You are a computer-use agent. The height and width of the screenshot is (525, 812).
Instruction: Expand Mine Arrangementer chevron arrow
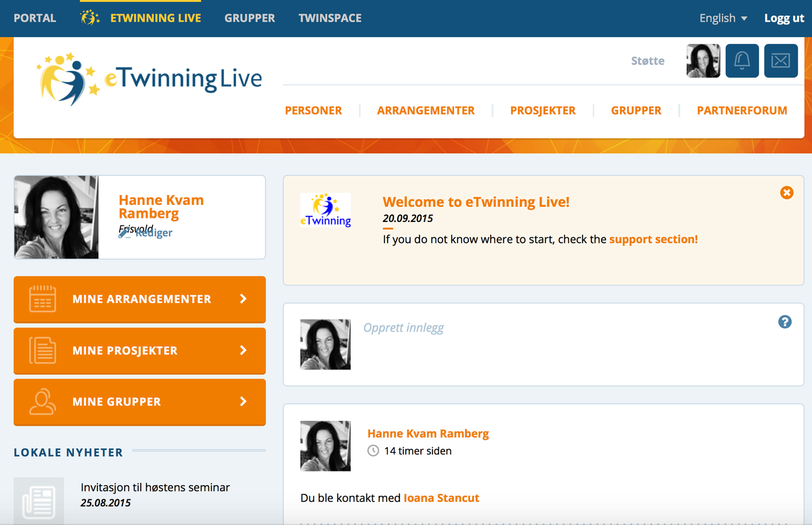(244, 299)
